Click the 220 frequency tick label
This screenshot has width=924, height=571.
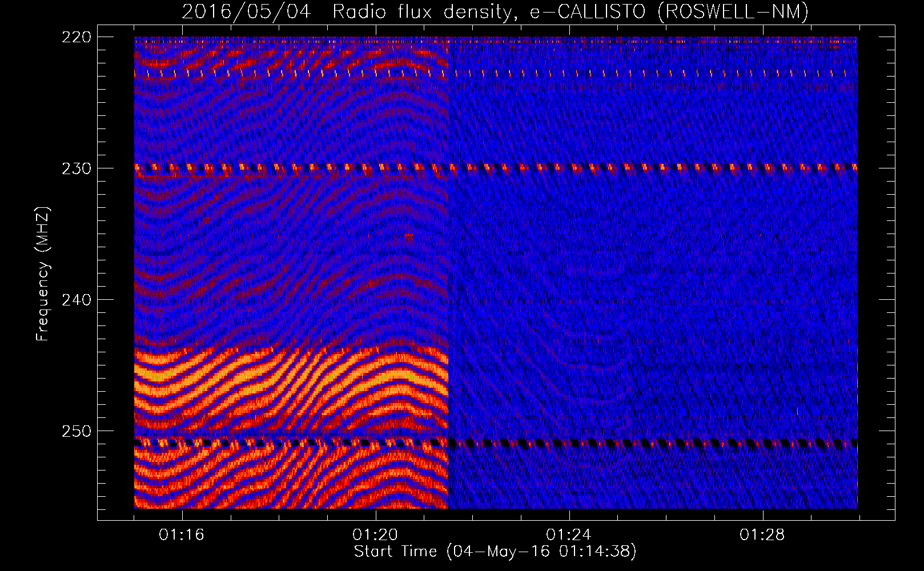pyautogui.click(x=76, y=37)
